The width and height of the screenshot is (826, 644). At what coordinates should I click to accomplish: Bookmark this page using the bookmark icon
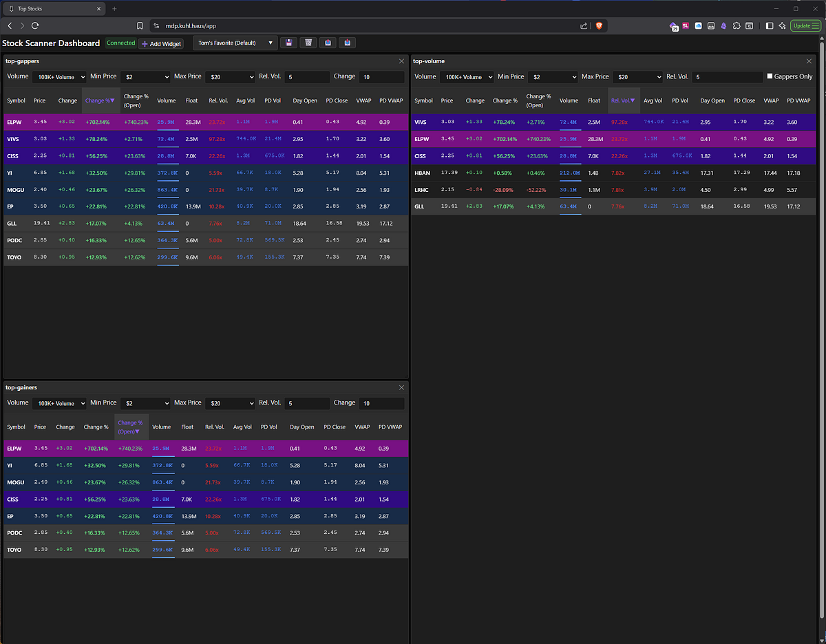tap(140, 25)
